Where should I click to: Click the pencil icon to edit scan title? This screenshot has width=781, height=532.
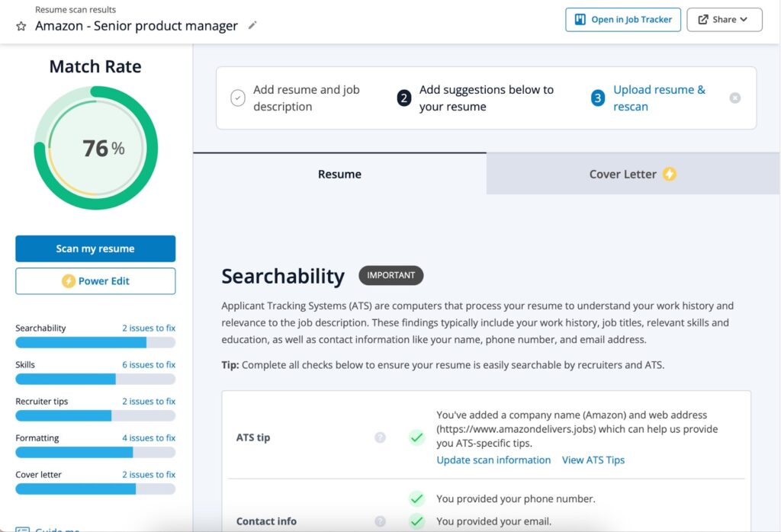[252, 25]
